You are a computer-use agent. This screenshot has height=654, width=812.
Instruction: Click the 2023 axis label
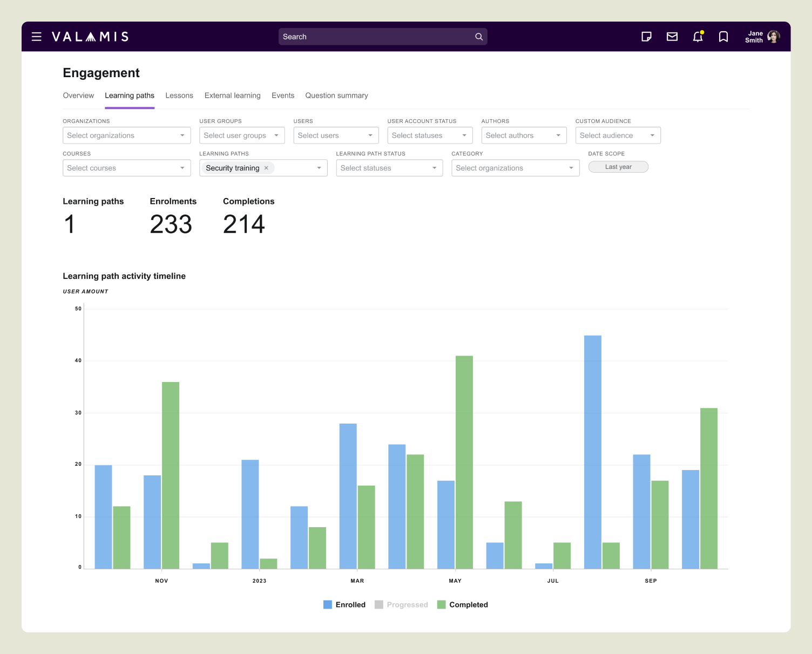(259, 581)
